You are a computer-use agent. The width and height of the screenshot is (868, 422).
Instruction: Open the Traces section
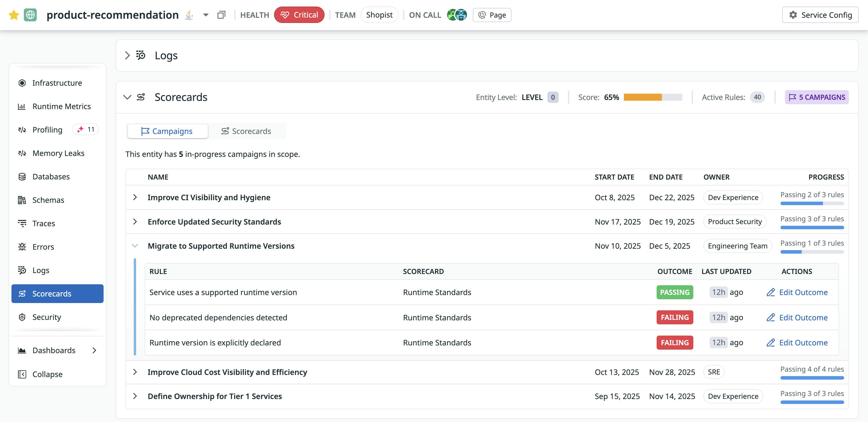pyautogui.click(x=43, y=223)
